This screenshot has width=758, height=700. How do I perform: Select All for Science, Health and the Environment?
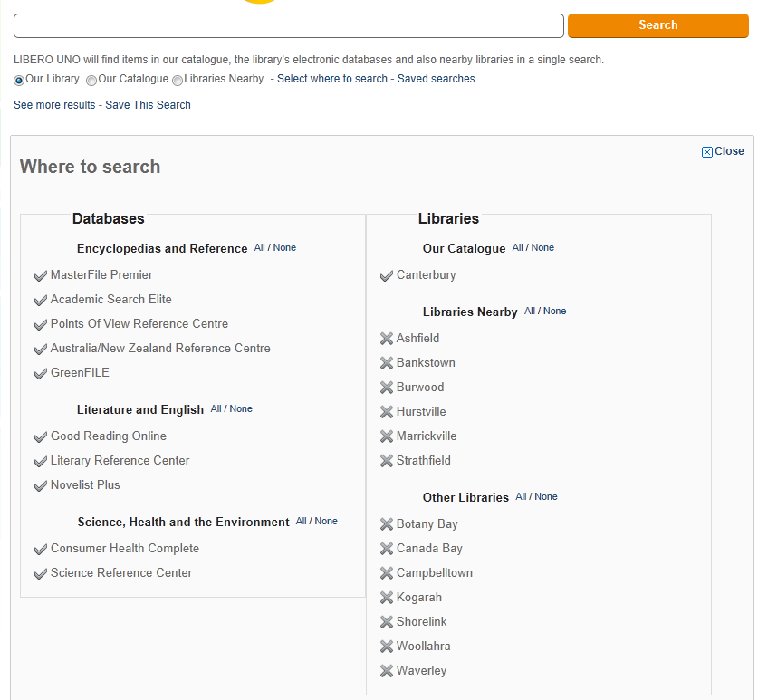click(x=302, y=521)
